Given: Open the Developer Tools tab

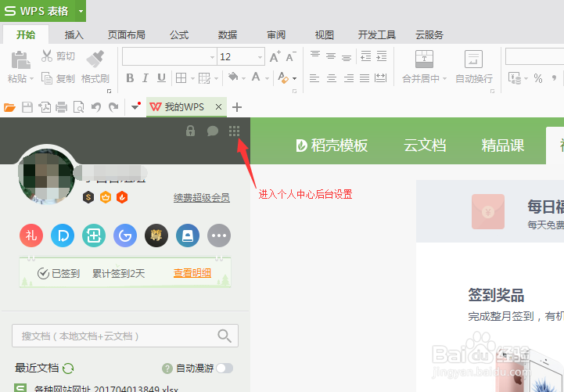Looking at the screenshot, I should [376, 35].
